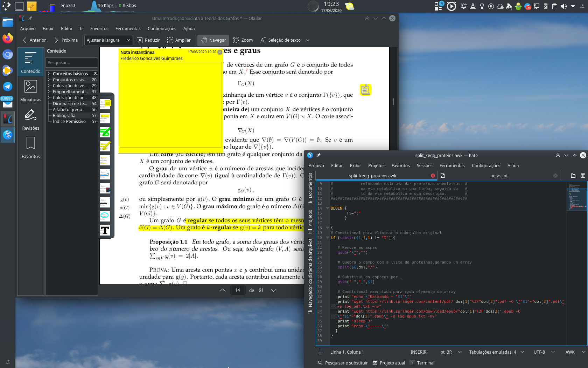Select the black underline annotation tool
The height and width of the screenshot is (368, 588).
tap(105, 202)
